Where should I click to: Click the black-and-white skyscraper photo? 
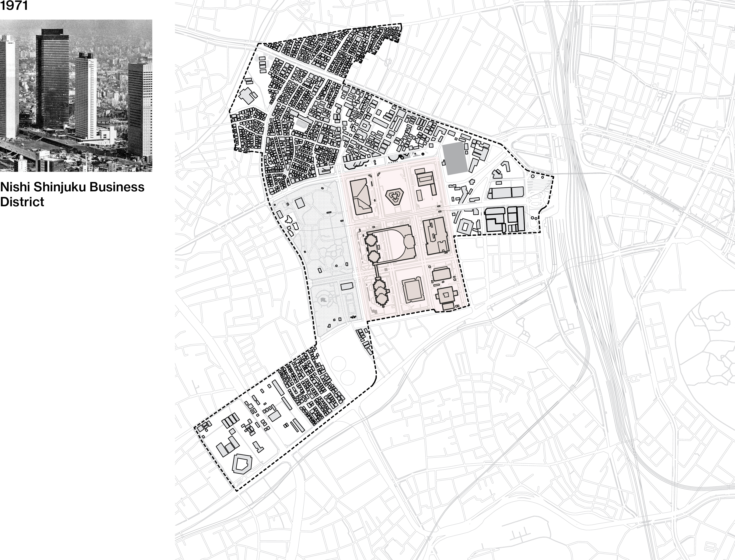[x=76, y=96]
